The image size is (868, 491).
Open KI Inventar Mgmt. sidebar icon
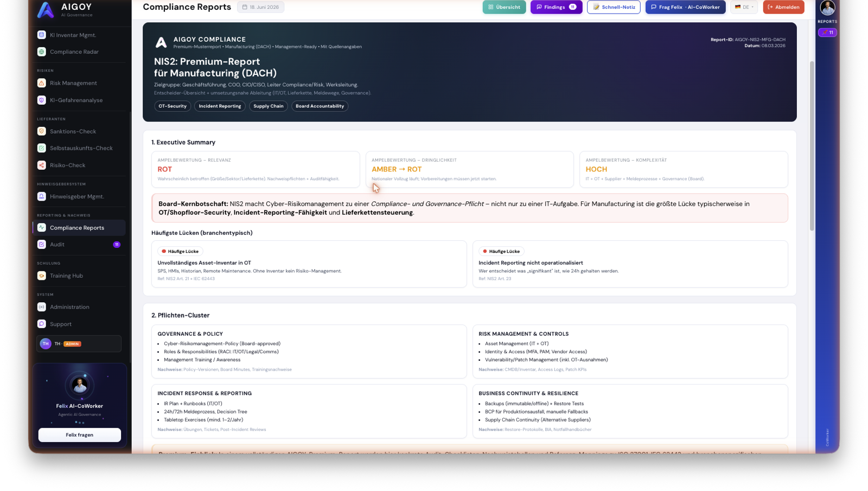42,35
